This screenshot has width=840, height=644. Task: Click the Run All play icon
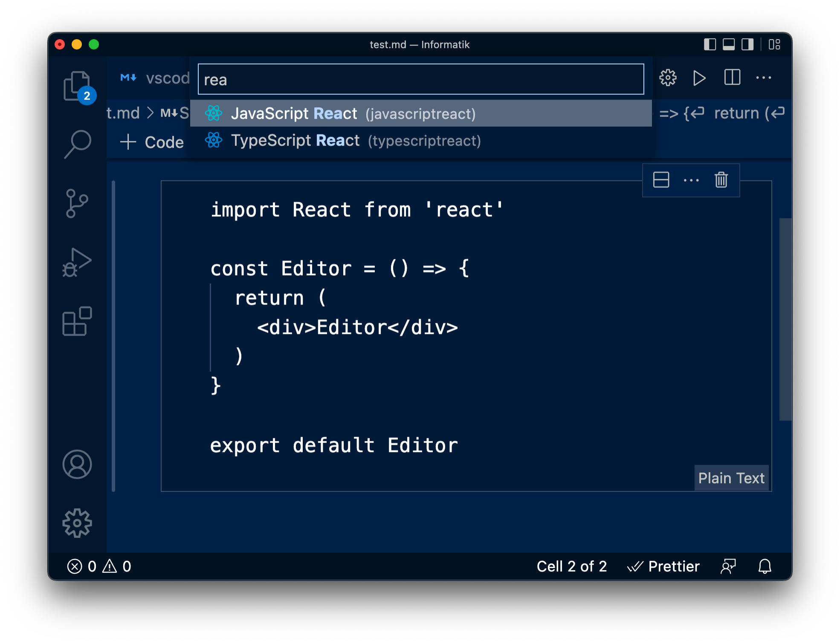click(x=699, y=78)
